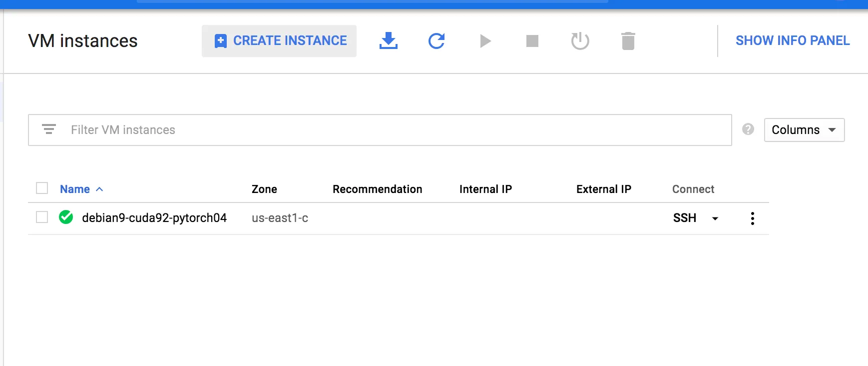The height and width of the screenshot is (366, 868).
Task: Click the filter lines icon
Action: (x=49, y=129)
